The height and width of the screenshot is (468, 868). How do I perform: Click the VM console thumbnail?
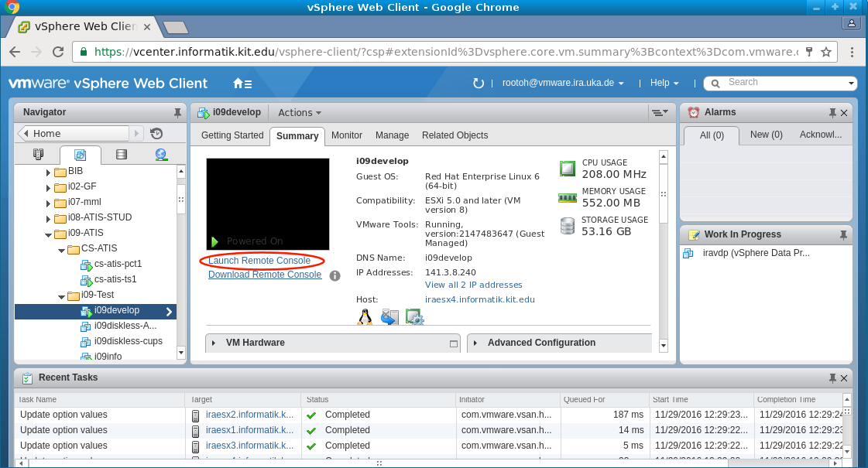pyautogui.click(x=268, y=204)
